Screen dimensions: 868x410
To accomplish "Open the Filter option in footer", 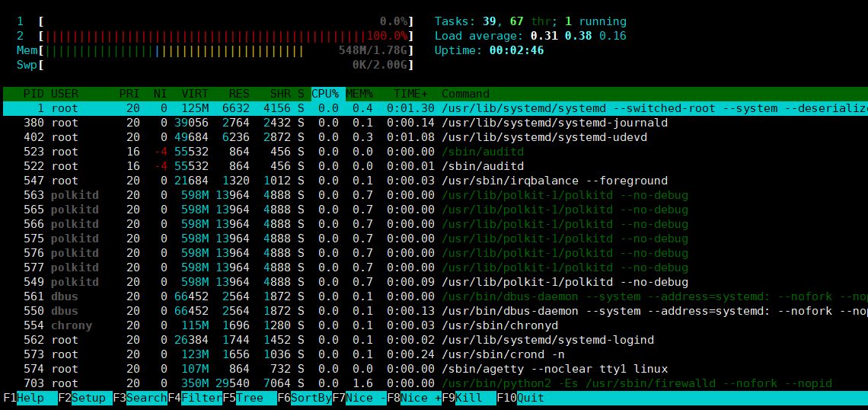I will 195,398.
